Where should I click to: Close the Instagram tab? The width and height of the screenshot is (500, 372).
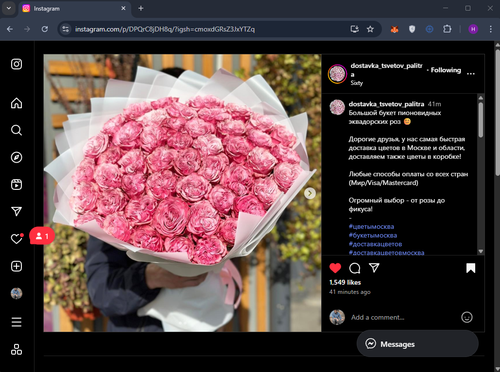tap(123, 8)
